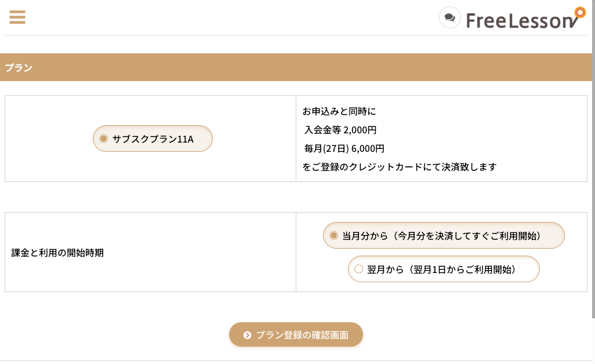The image size is (595, 364).
Task: Click the radio circle beside 翌月から
Action: click(358, 269)
